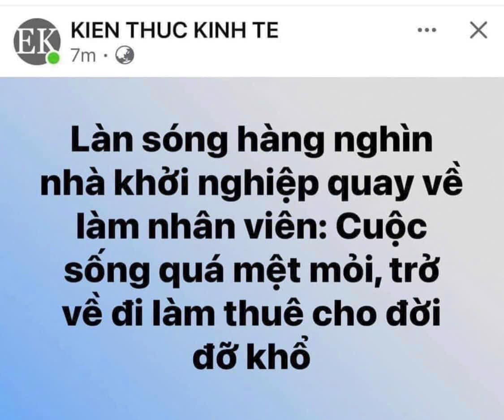Click the green online status dot
This screenshot has height=420, width=504.
(54, 59)
